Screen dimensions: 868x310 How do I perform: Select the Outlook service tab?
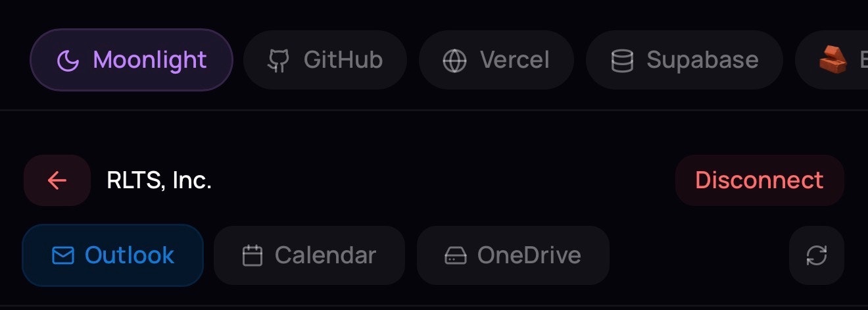(113, 255)
